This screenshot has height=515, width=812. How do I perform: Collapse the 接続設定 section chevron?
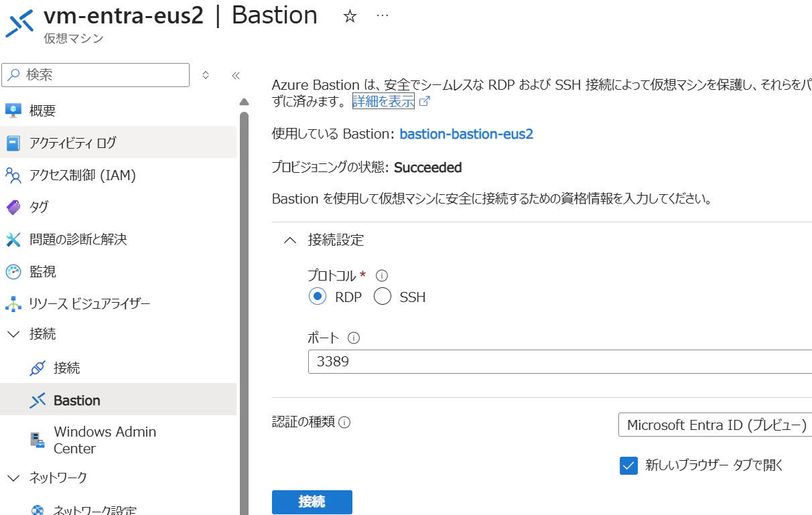(x=290, y=240)
